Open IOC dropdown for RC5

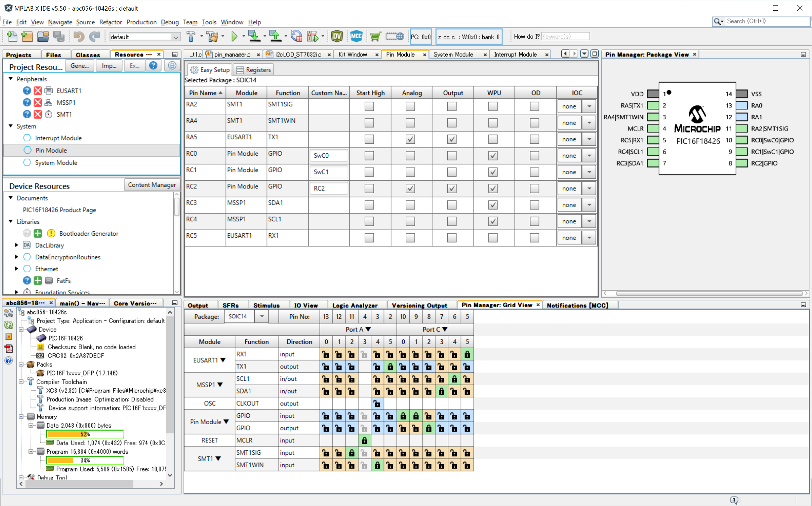[x=589, y=238]
